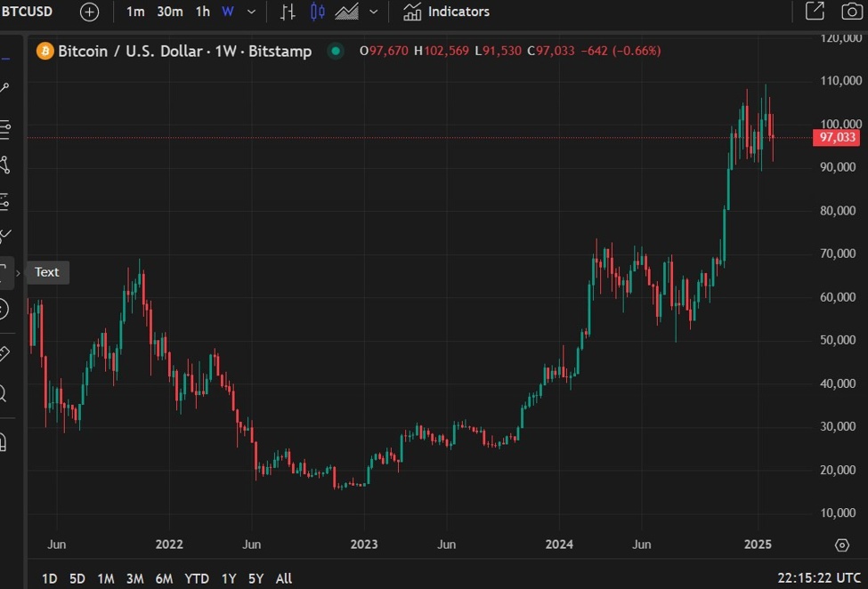Viewport: 868px width, 589px height.
Task: Click the BTCUSD symbol search button
Action: point(27,12)
